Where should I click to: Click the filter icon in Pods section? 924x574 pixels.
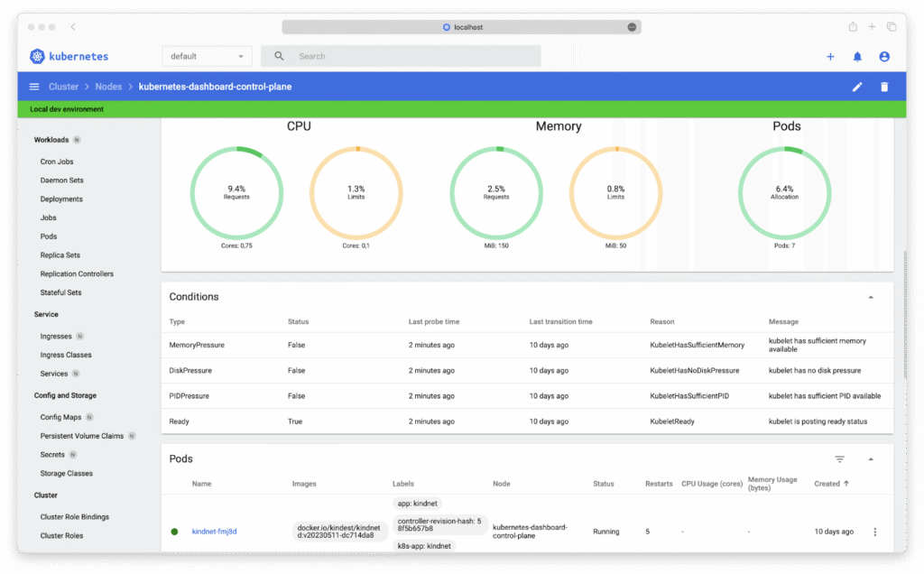[x=840, y=459]
